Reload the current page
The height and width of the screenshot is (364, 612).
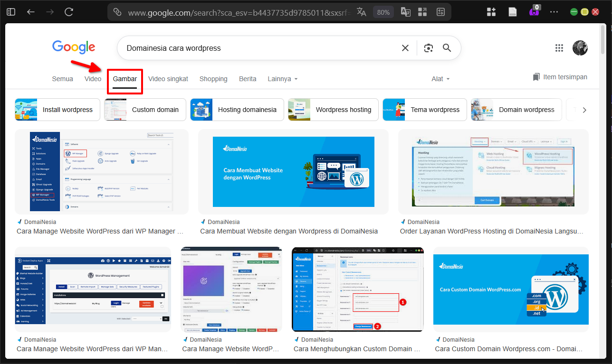68,12
